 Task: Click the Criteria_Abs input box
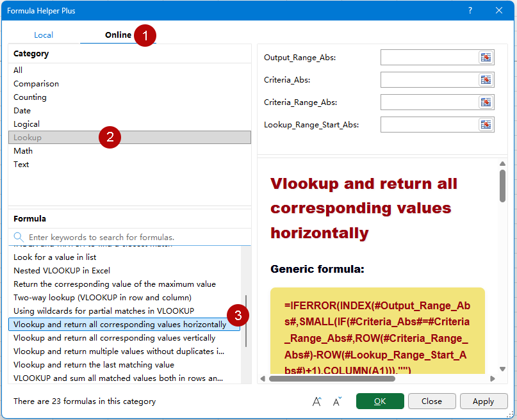tap(429, 80)
